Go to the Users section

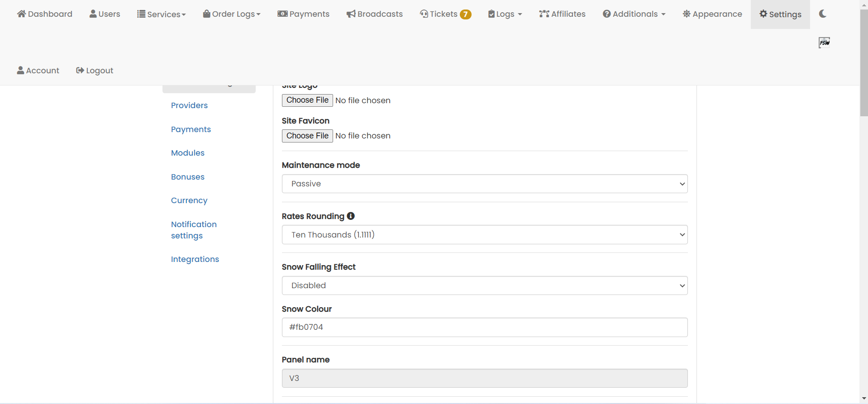click(x=105, y=14)
